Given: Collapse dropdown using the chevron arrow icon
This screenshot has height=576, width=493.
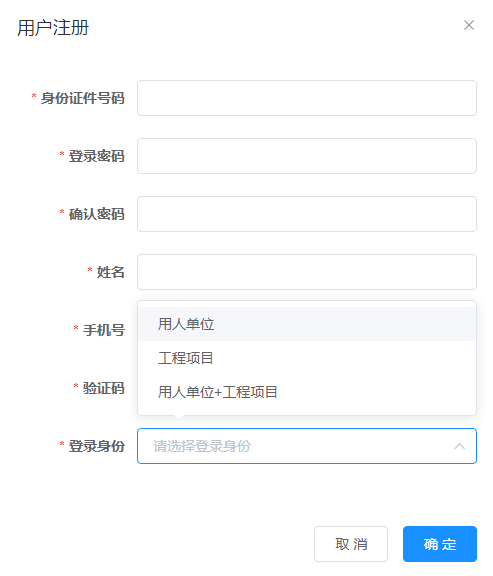Looking at the screenshot, I should 459,446.
